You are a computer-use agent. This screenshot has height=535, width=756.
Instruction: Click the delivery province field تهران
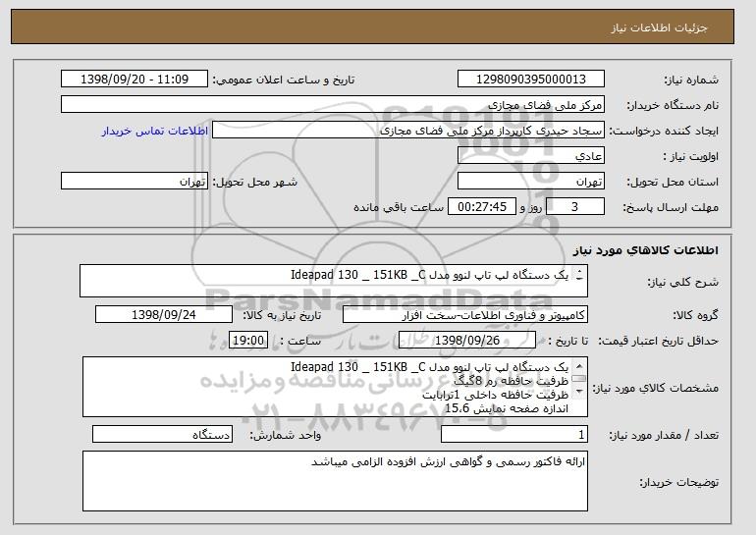(531, 182)
